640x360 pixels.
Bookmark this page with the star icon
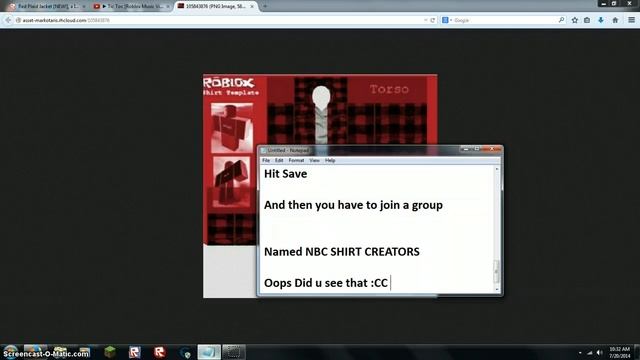[575, 20]
